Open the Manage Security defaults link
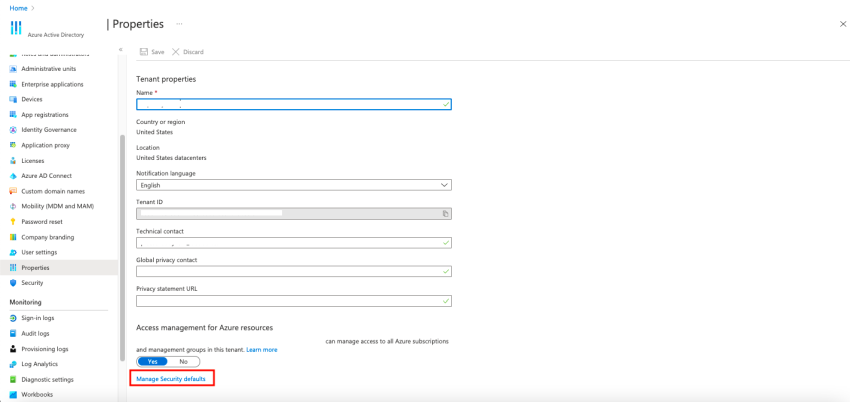The height and width of the screenshot is (402, 850). click(x=171, y=379)
